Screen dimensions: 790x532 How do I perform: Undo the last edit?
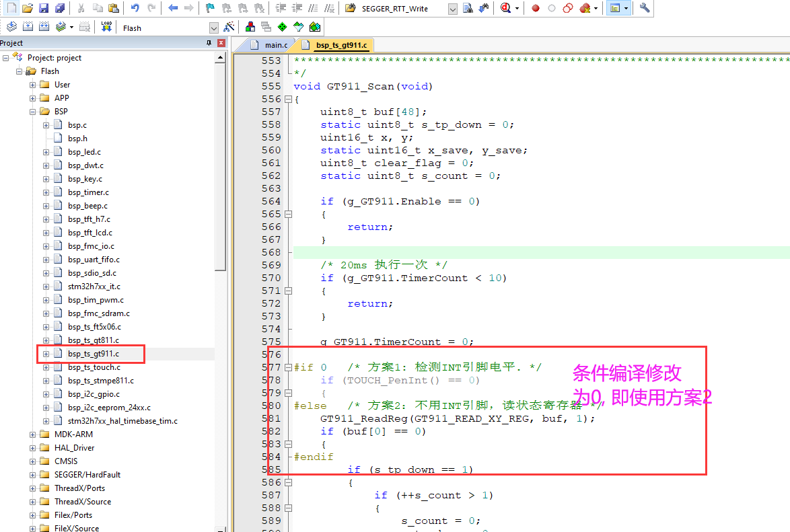tap(135, 8)
